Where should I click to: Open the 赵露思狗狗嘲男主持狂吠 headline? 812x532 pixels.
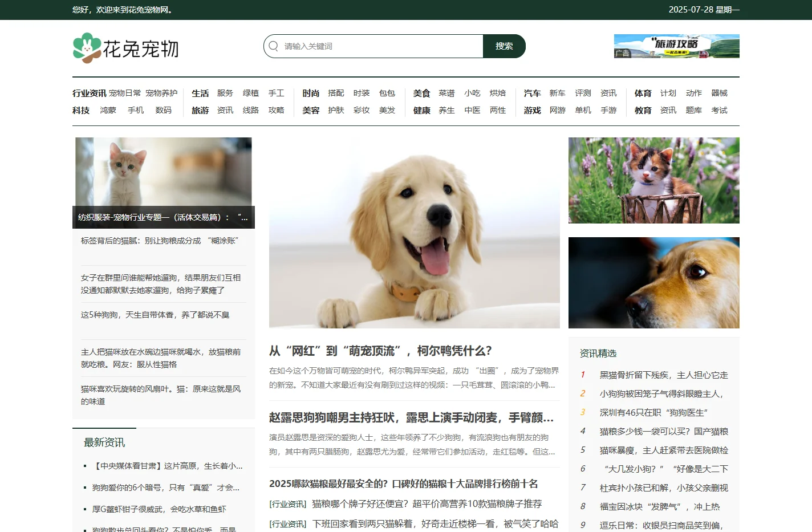[x=411, y=417]
